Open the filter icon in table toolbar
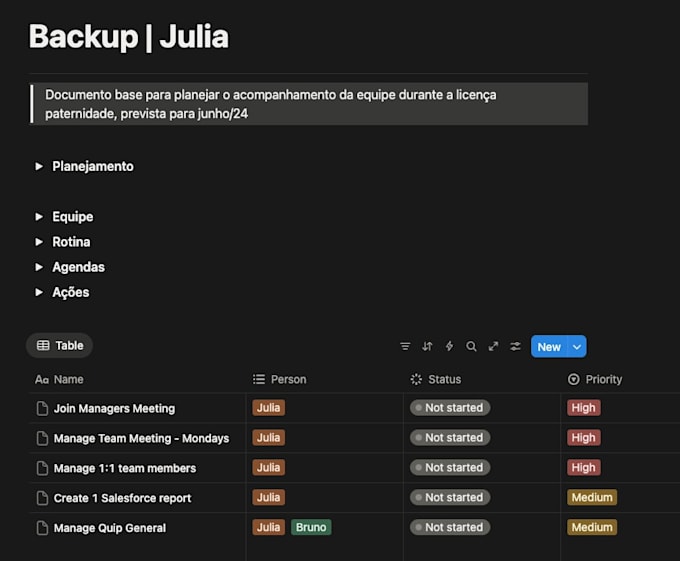This screenshot has height=561, width=680. click(405, 346)
